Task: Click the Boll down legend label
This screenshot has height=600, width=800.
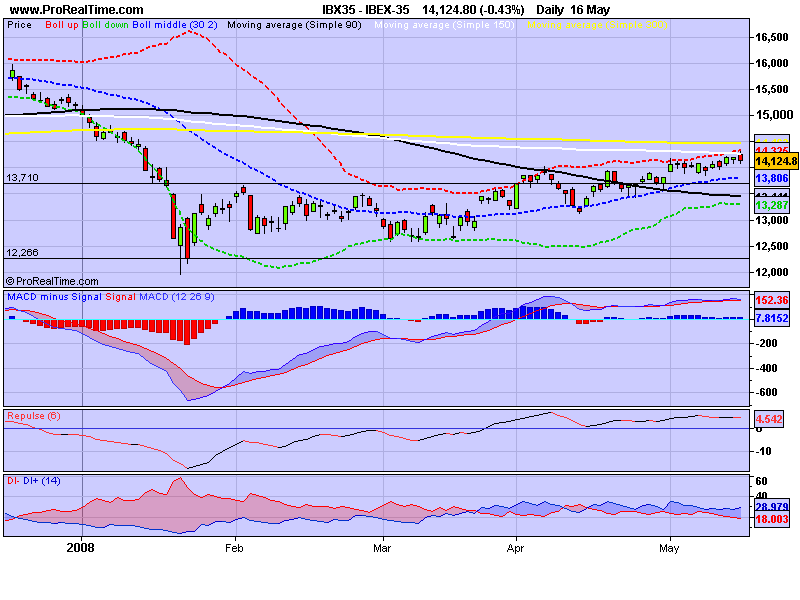Action: (x=105, y=25)
